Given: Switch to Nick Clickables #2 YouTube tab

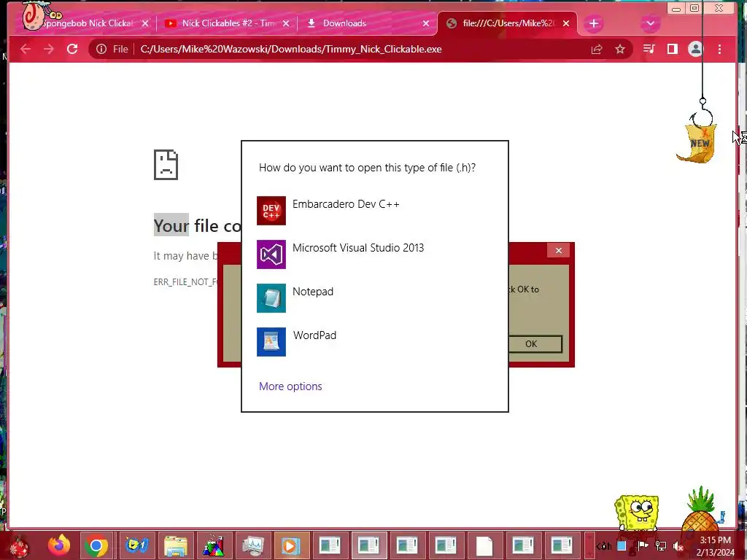Looking at the screenshot, I should tap(228, 23).
